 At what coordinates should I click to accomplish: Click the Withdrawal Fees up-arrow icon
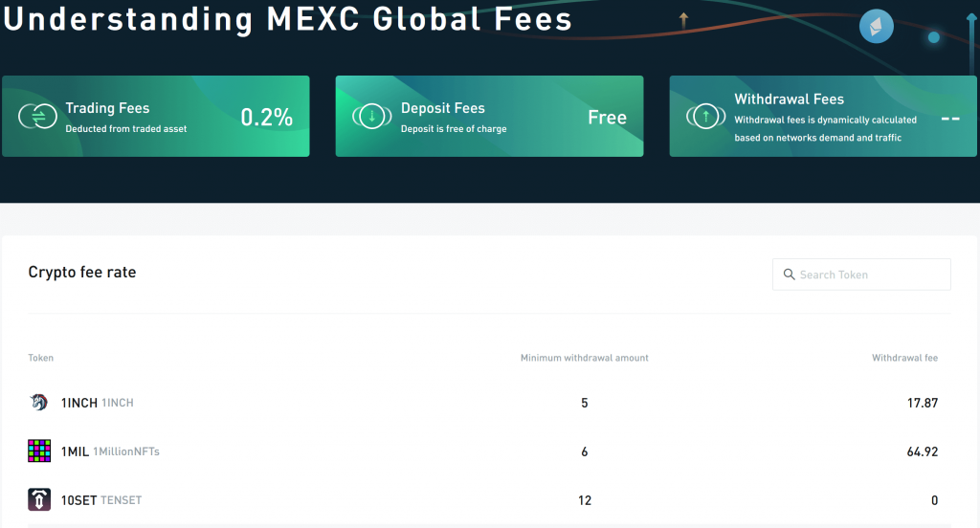(705, 117)
